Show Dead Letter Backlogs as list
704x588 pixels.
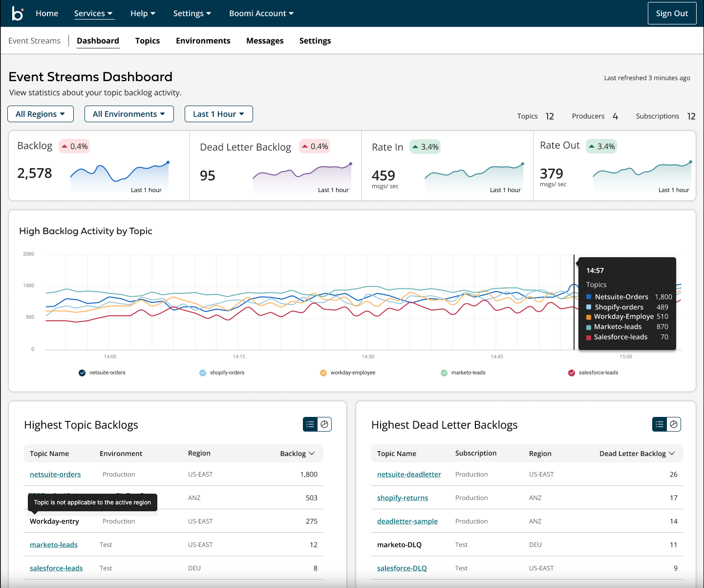click(660, 424)
